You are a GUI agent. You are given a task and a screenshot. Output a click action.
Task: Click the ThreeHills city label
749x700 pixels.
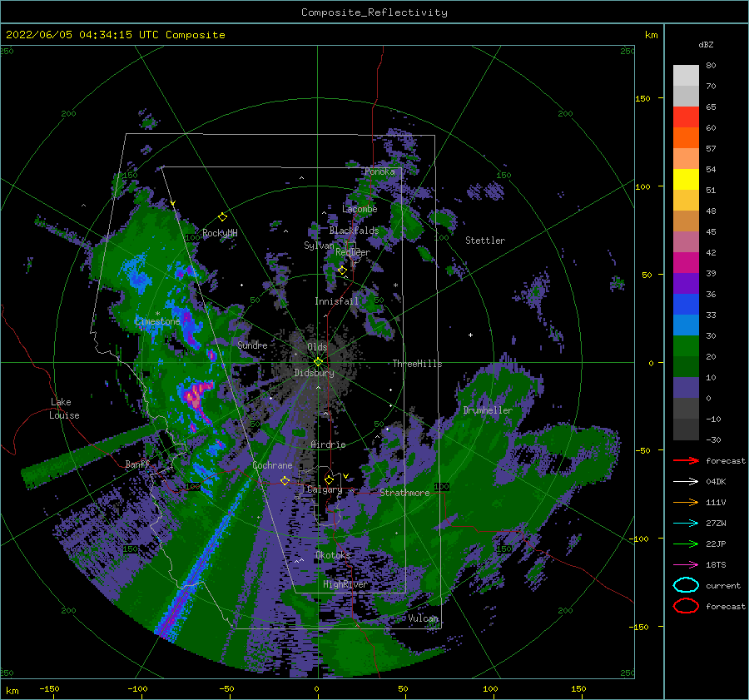(x=417, y=364)
